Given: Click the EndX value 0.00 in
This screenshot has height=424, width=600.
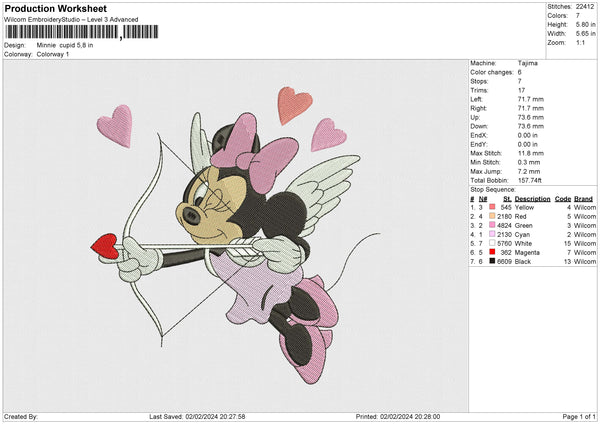Looking at the screenshot, I should pyautogui.click(x=527, y=135).
